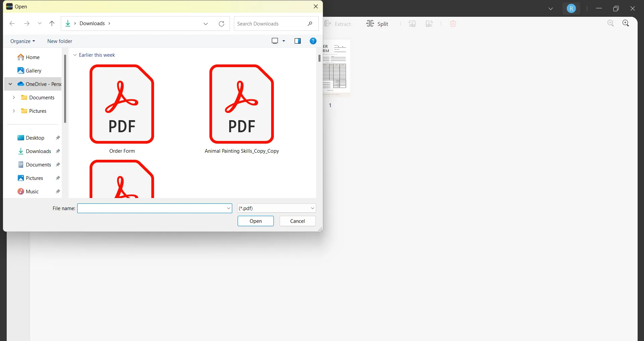
Task: Click Extract in the PDF app toolbar
Action: pos(338,24)
